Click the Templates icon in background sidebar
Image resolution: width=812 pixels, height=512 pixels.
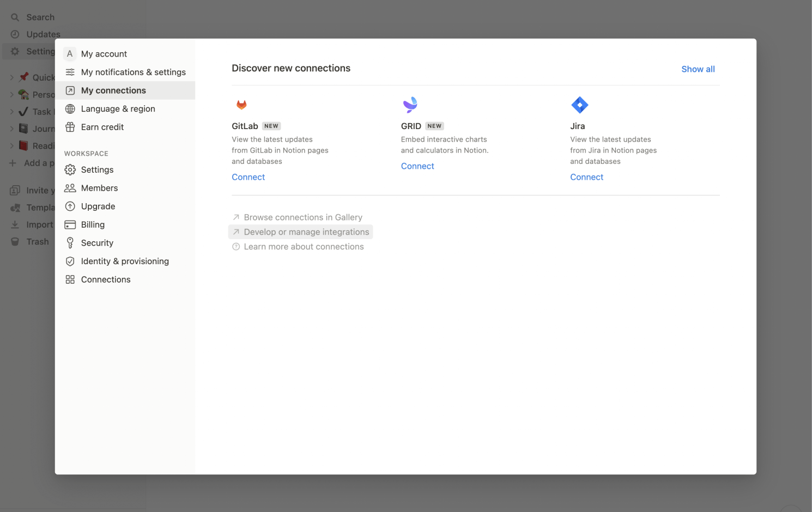tap(15, 208)
